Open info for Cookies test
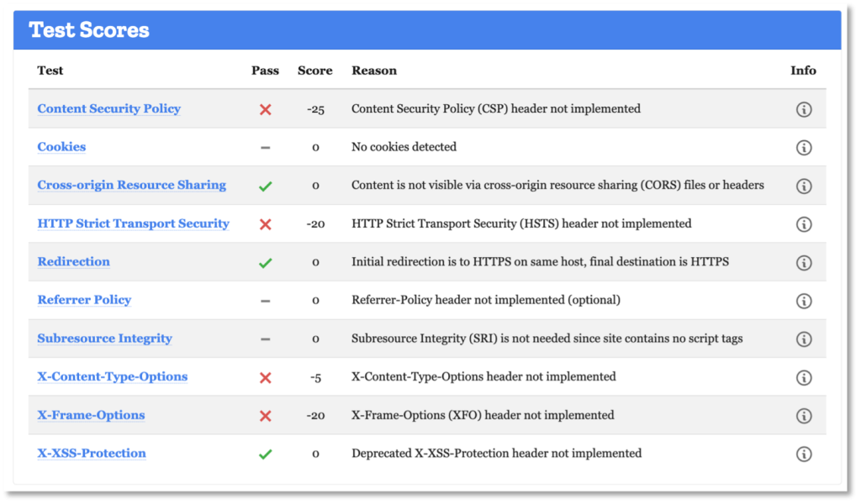 coord(805,147)
